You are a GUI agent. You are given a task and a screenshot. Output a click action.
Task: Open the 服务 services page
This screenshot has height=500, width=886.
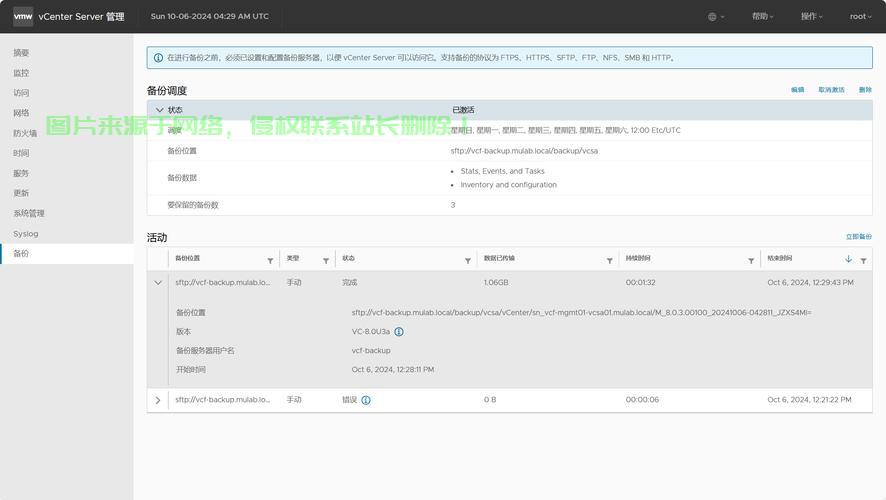[x=21, y=173]
